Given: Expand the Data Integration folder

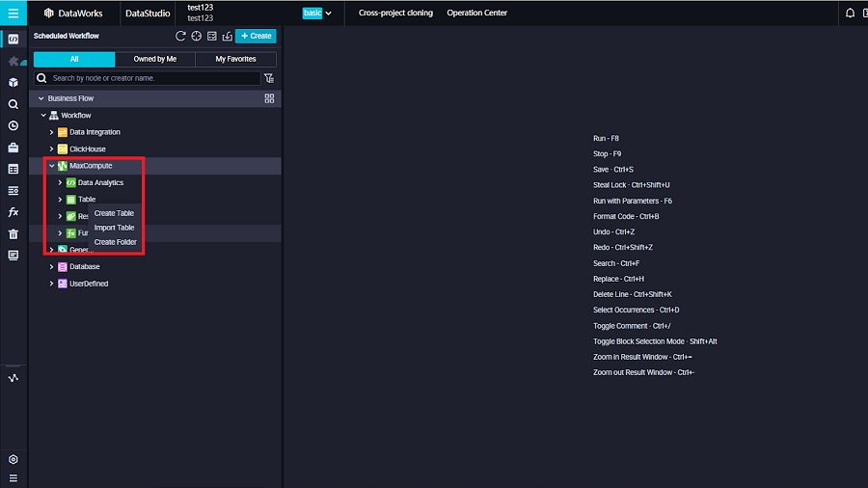Looking at the screenshot, I should tap(52, 132).
